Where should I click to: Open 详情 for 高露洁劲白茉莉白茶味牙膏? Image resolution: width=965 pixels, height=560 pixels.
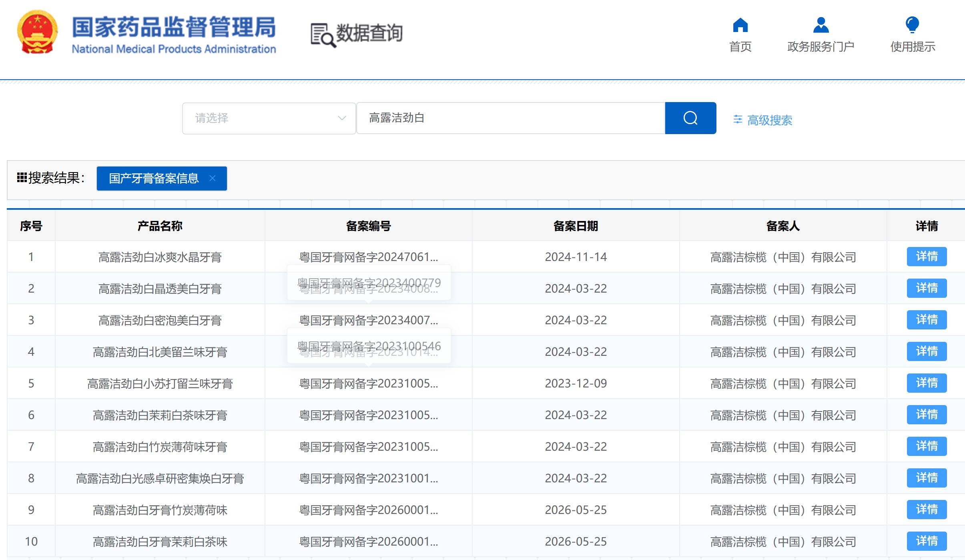pyautogui.click(x=927, y=415)
